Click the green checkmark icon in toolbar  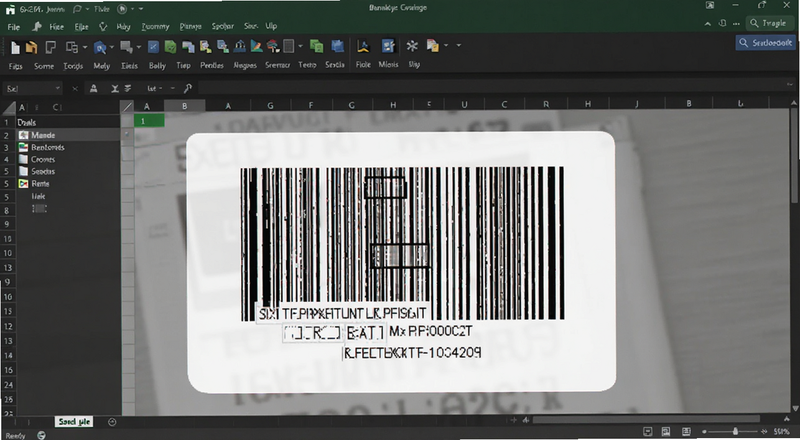[170, 47]
